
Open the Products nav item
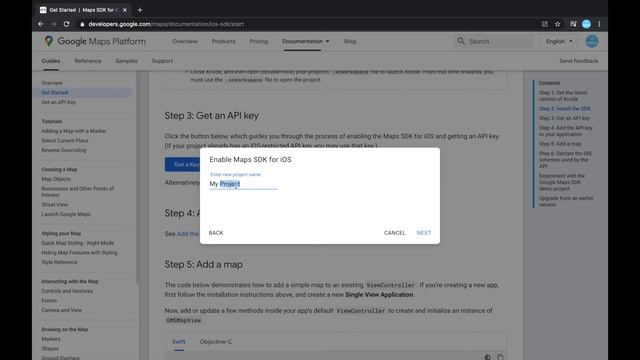click(x=223, y=41)
